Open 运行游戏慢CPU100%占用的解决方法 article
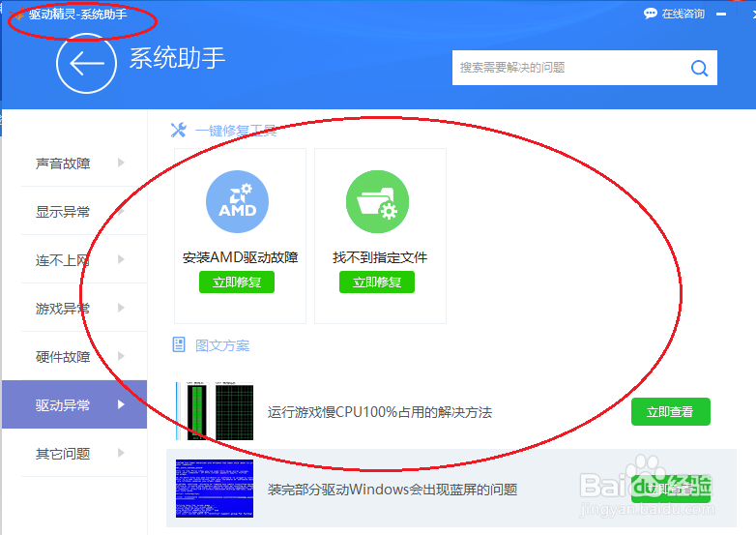 (379, 412)
